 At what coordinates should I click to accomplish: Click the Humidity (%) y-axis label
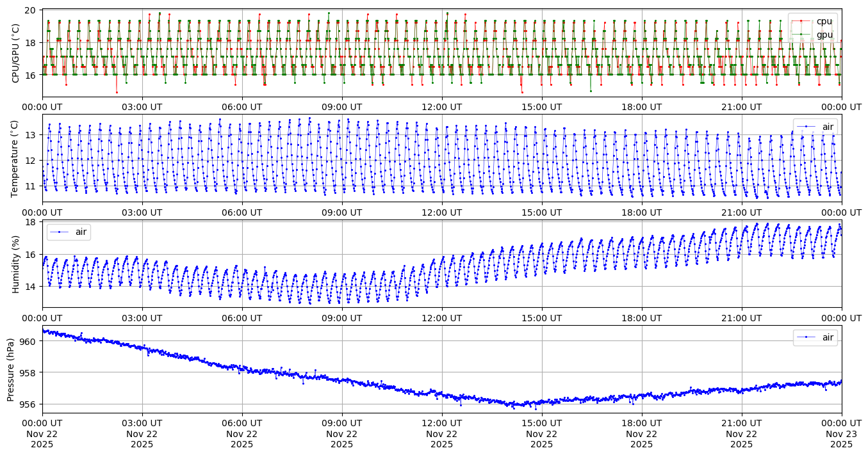pyautogui.click(x=16, y=264)
